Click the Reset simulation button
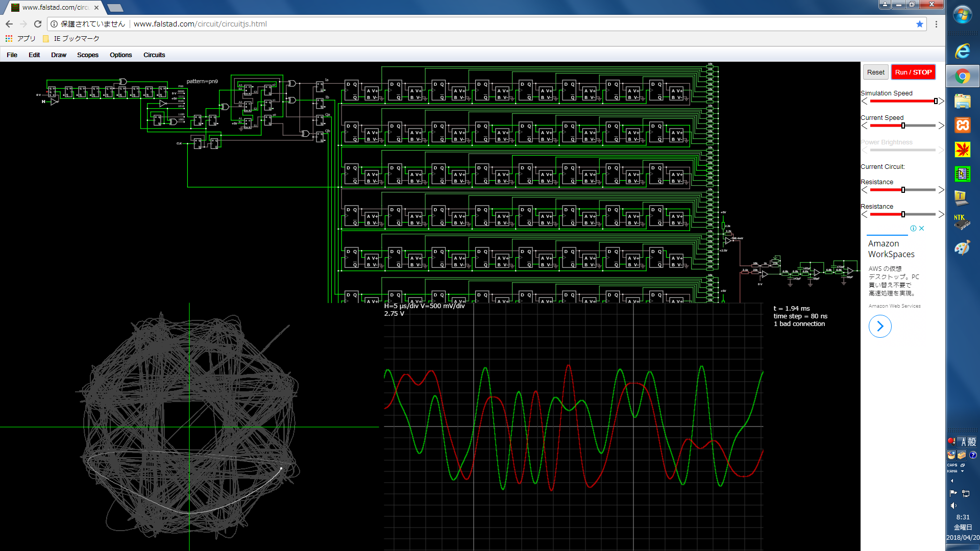 click(x=876, y=72)
